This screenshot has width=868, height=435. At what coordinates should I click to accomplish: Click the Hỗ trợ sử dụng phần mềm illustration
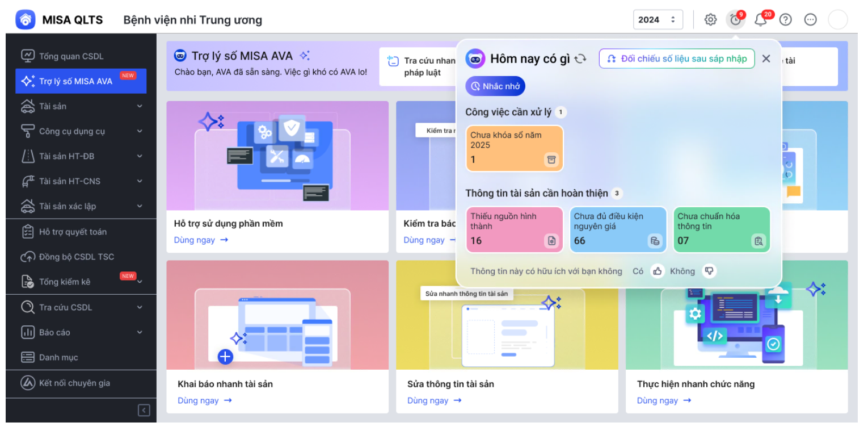click(277, 156)
